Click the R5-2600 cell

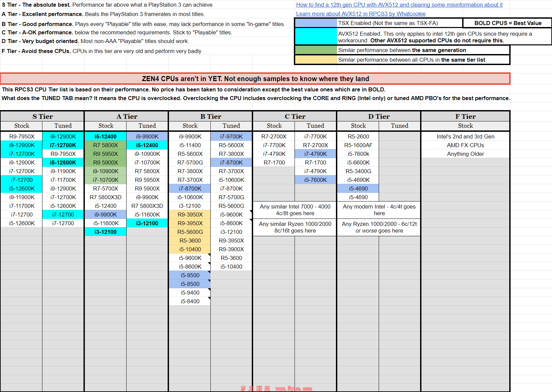tap(358, 136)
